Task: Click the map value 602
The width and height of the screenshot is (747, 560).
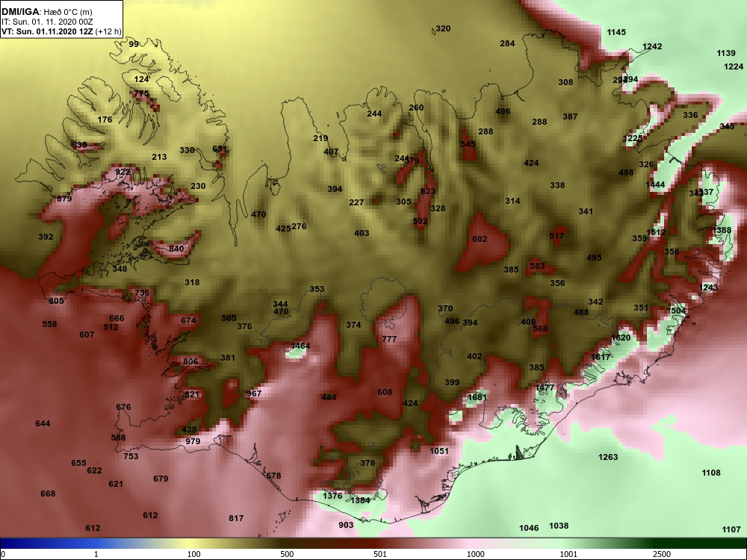Action: tap(480, 239)
